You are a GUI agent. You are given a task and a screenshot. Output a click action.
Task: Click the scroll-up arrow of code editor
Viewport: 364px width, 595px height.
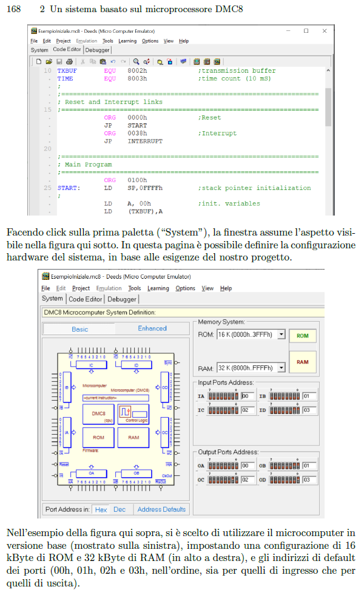(x=328, y=70)
